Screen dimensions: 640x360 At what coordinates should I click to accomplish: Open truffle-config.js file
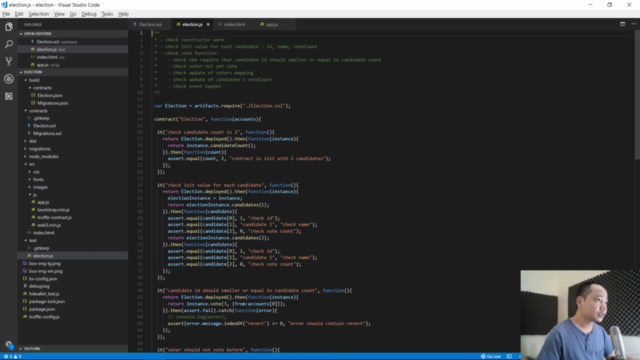tap(73, 317)
